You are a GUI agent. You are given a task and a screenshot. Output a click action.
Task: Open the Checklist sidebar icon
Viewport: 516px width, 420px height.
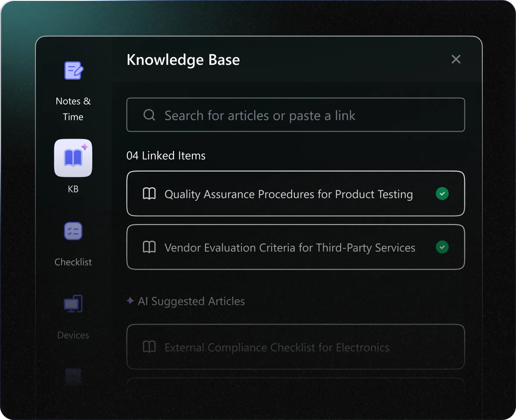coord(73,231)
